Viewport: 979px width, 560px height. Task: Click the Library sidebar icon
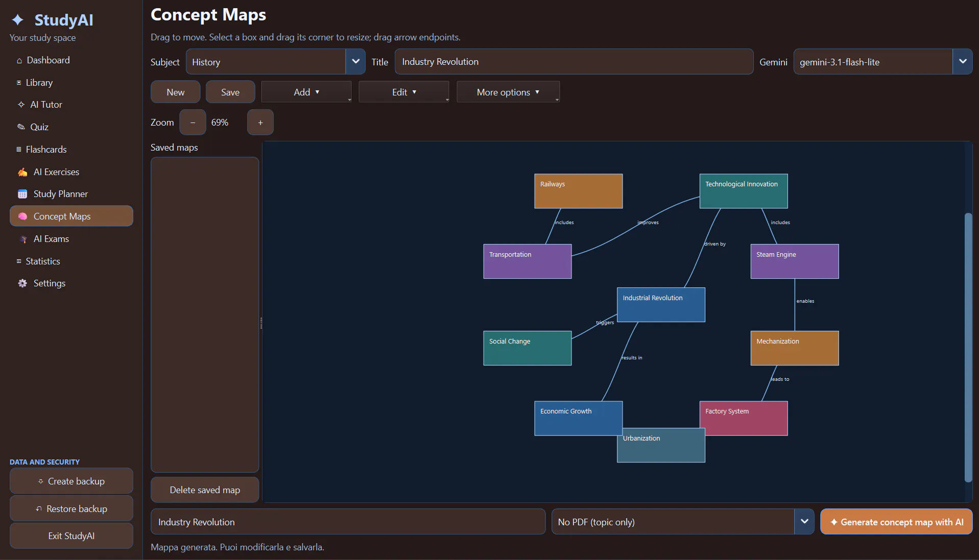point(19,83)
